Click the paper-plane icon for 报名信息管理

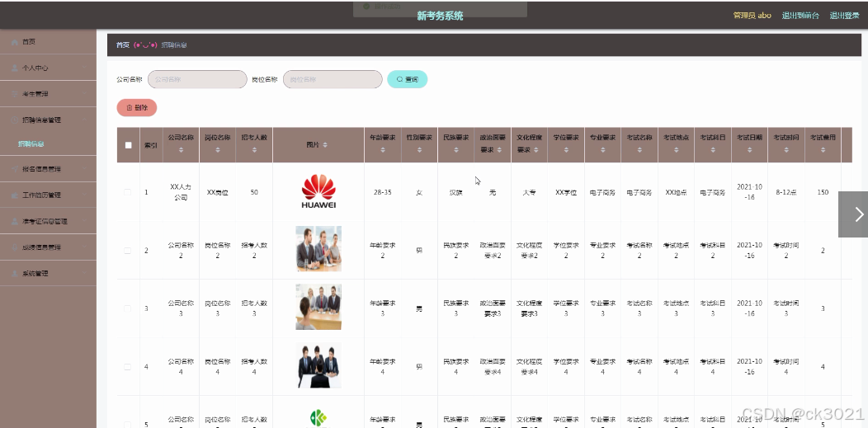[x=14, y=169]
